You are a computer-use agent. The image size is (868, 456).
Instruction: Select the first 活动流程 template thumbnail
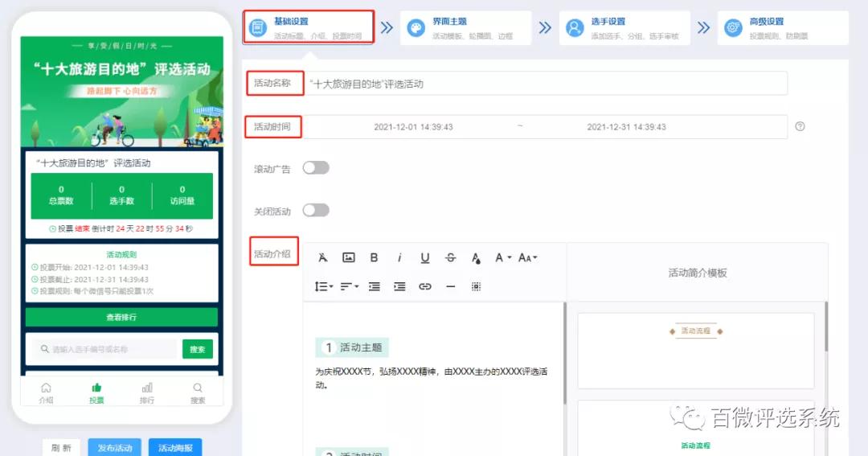pyautogui.click(x=696, y=351)
